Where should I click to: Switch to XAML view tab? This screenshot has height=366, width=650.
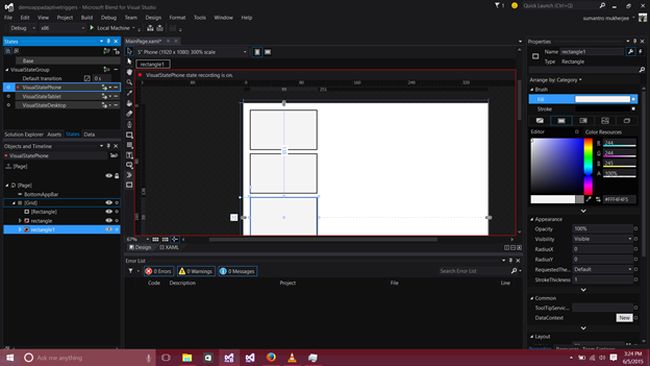pos(169,247)
